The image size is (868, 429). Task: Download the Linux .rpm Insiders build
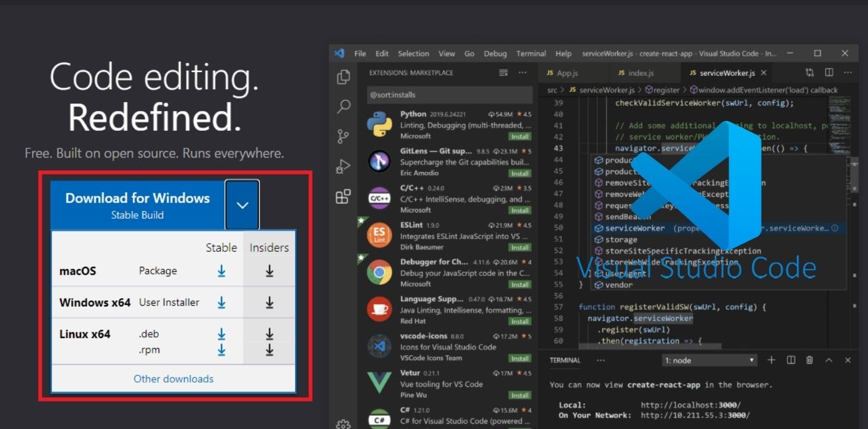(270, 350)
